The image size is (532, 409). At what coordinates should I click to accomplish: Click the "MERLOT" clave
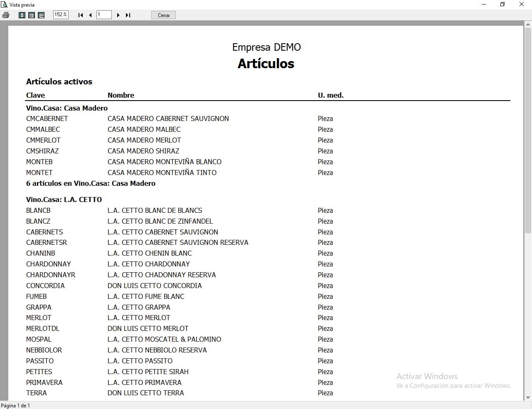[39, 318]
